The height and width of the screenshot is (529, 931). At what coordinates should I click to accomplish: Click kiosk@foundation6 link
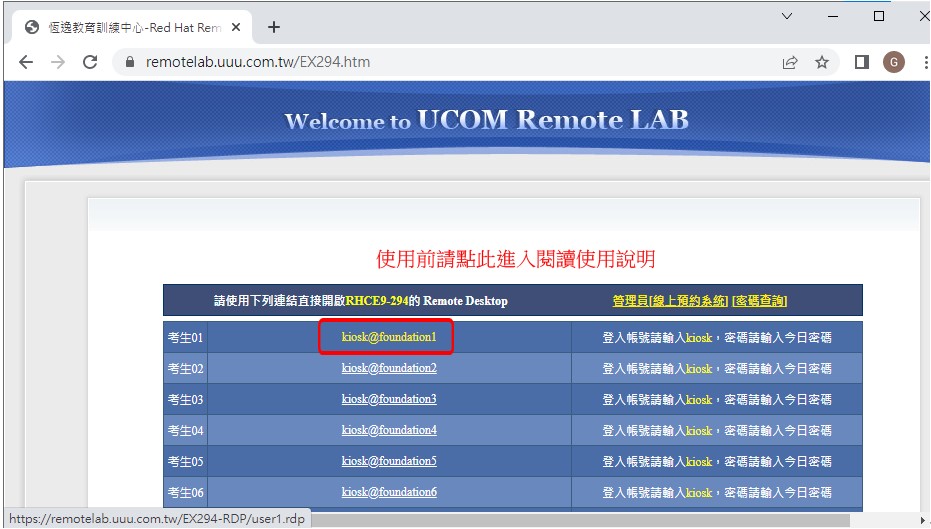389,492
